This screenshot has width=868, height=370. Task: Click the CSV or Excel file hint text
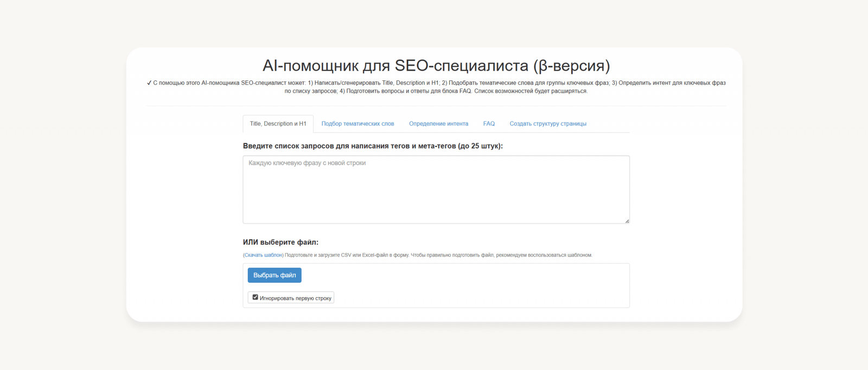tap(438, 255)
